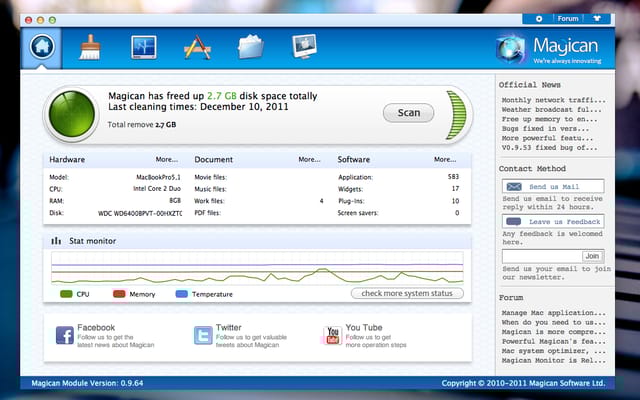Click the Stat monitor bar chart icon

pos(56,241)
